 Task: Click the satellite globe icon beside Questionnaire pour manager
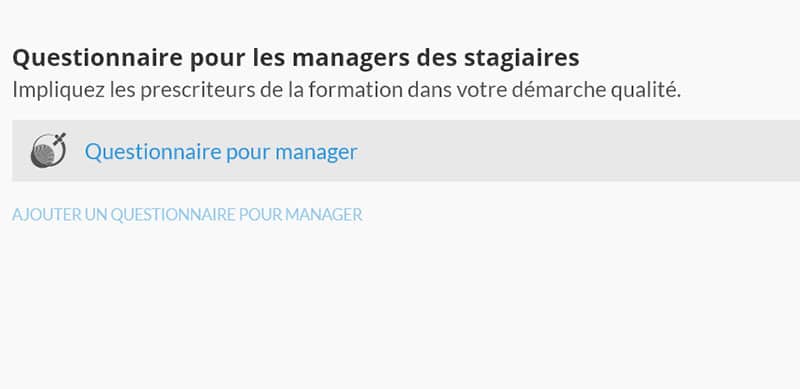[48, 150]
